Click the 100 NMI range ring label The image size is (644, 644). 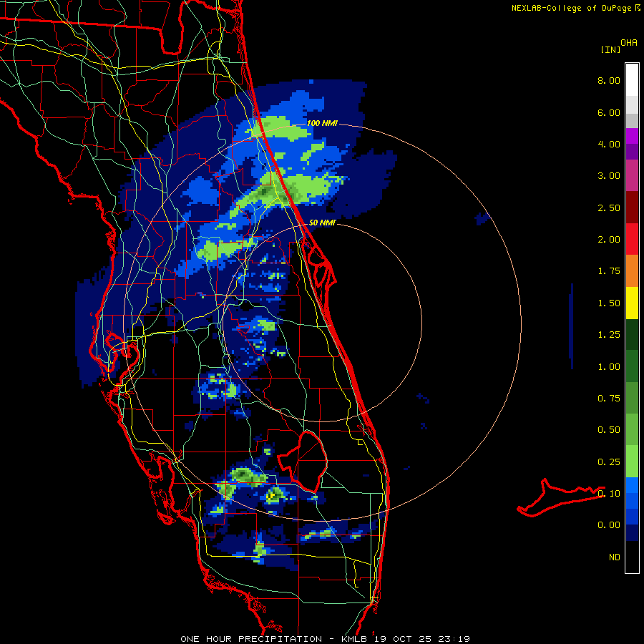pos(323,123)
